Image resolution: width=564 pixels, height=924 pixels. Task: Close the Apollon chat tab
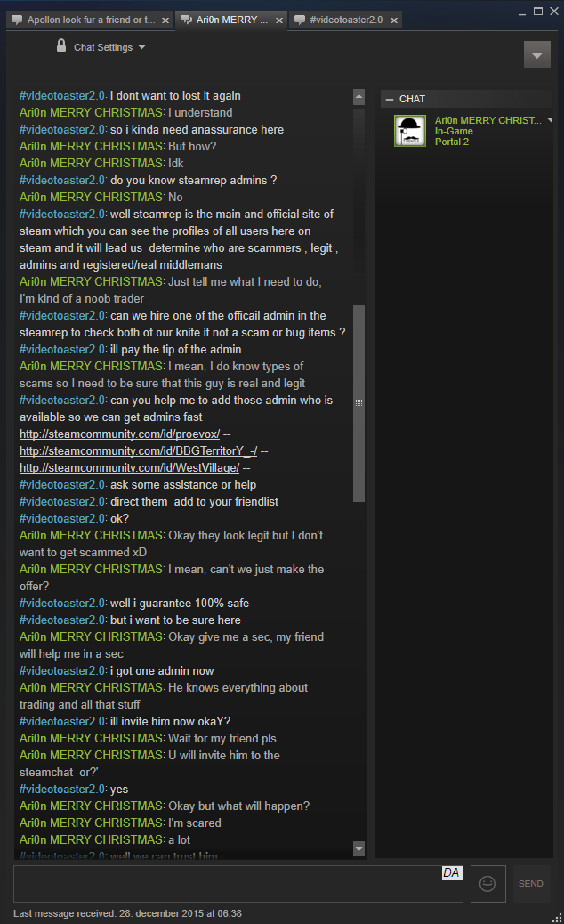[x=165, y=20]
